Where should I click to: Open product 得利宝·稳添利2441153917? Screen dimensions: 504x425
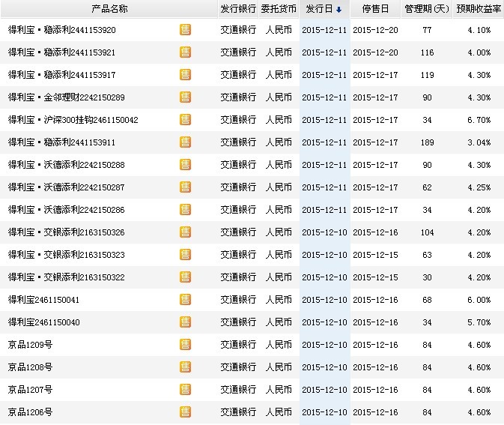click(x=61, y=75)
